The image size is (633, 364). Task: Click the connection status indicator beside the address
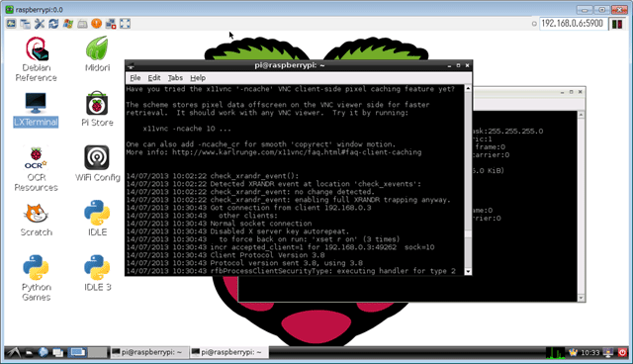pos(534,24)
